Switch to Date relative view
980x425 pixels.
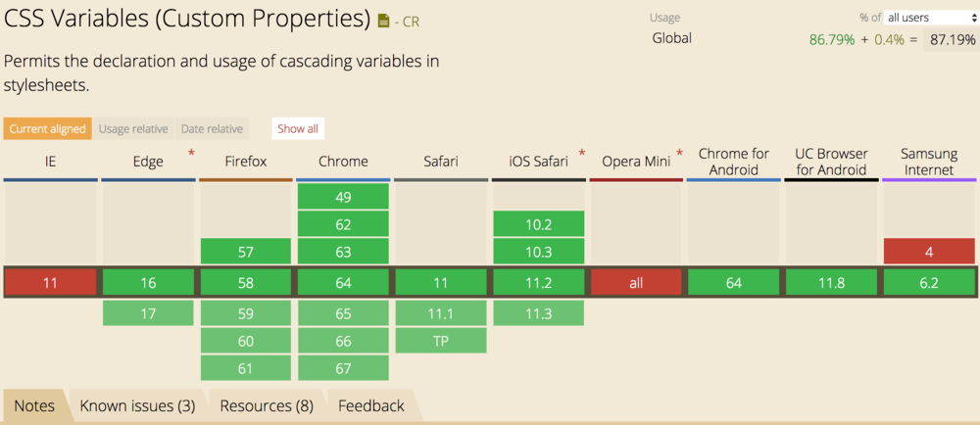click(x=212, y=129)
